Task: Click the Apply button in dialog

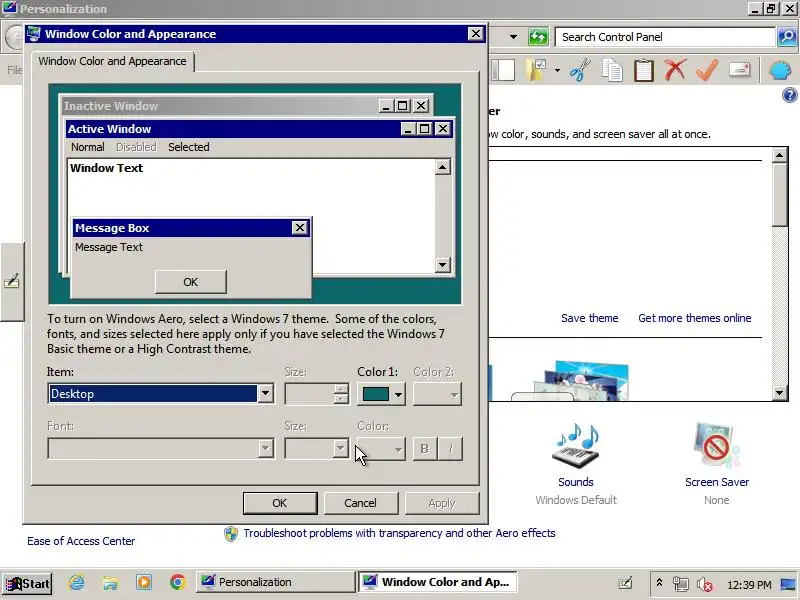Action: (442, 503)
